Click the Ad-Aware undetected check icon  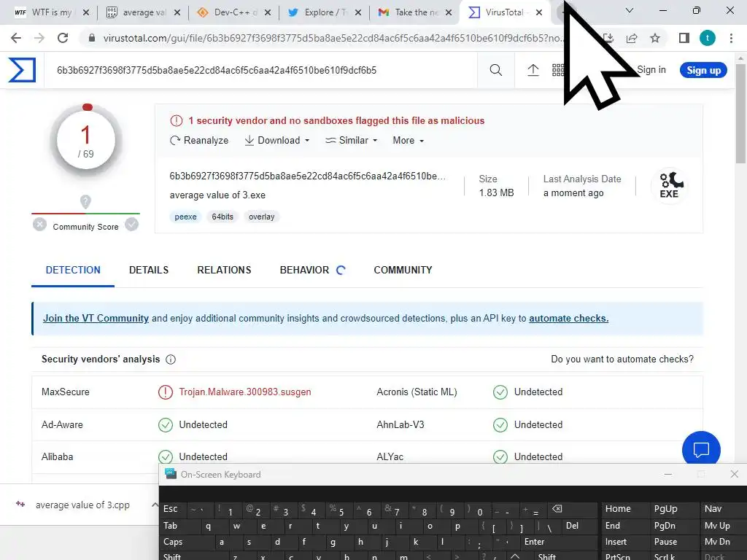[x=166, y=425]
